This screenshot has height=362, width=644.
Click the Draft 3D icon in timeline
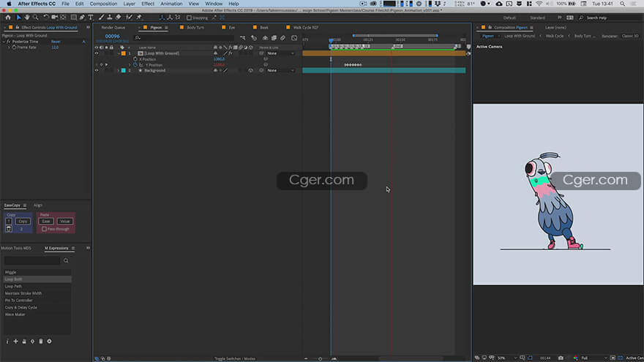254,38
